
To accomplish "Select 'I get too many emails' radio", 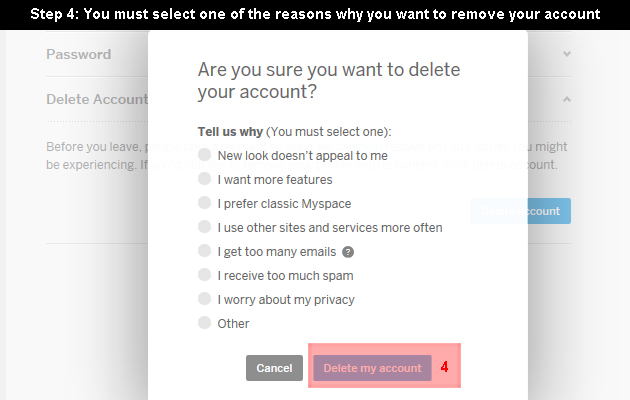I will point(205,251).
